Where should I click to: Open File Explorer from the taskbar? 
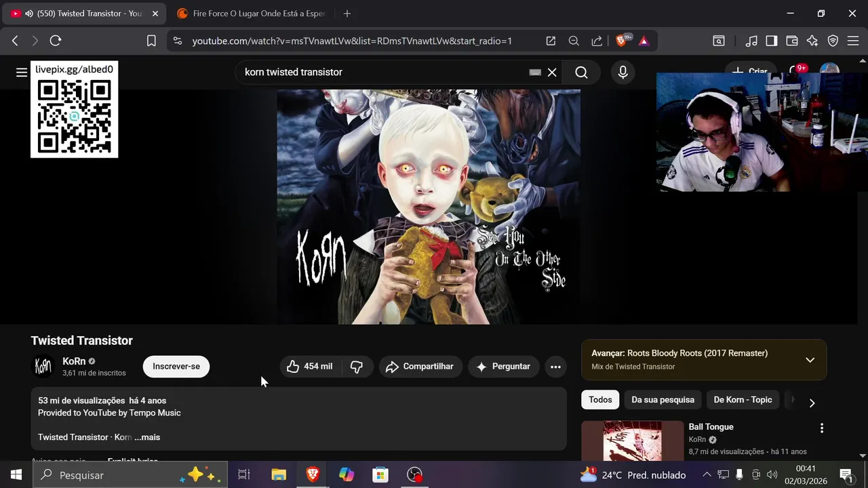[279, 475]
